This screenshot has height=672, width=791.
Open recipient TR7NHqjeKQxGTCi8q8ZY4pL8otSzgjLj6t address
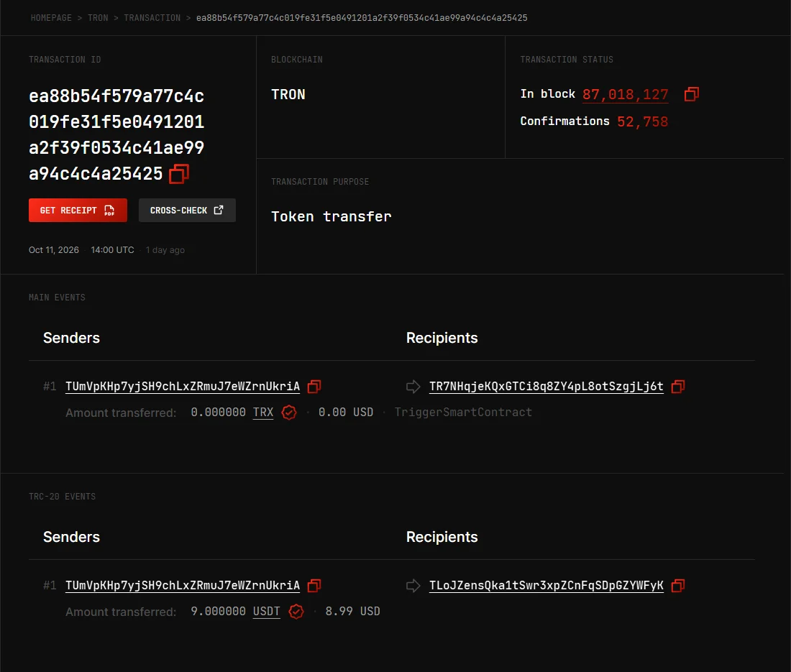click(x=547, y=387)
